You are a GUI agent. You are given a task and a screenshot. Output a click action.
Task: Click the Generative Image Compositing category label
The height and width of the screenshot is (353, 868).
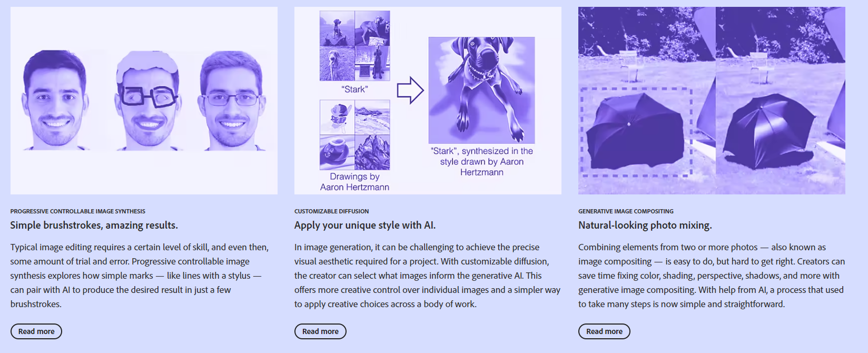[626, 211]
